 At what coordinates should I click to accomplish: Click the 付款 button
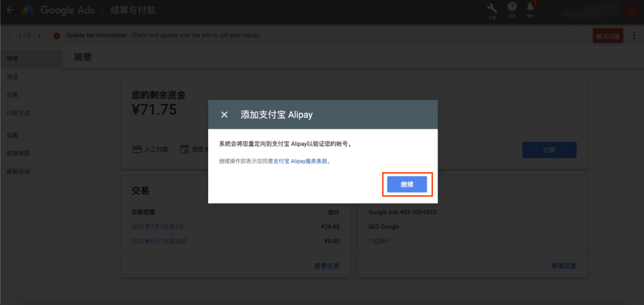[x=549, y=150]
